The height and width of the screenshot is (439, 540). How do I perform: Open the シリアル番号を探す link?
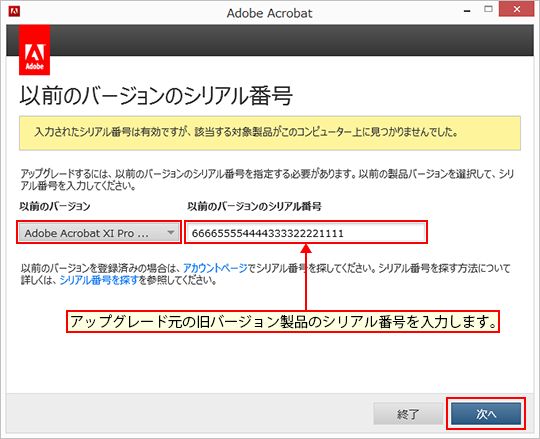[x=99, y=280]
